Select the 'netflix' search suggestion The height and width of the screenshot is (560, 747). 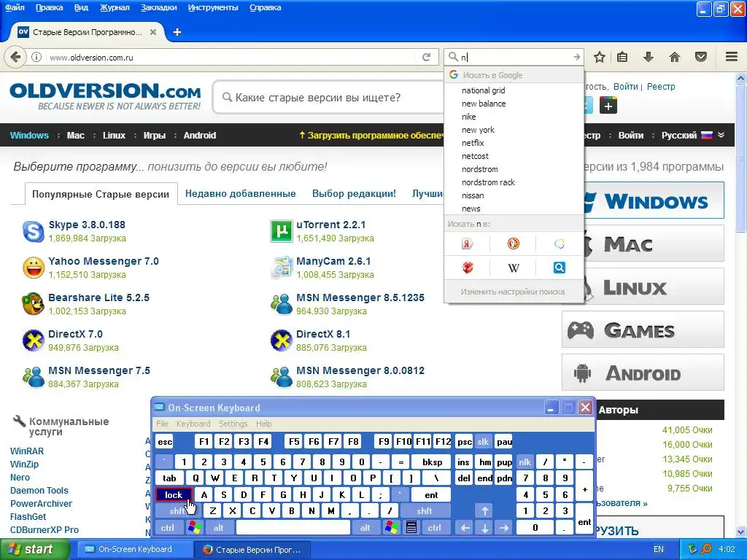pyautogui.click(x=514, y=143)
